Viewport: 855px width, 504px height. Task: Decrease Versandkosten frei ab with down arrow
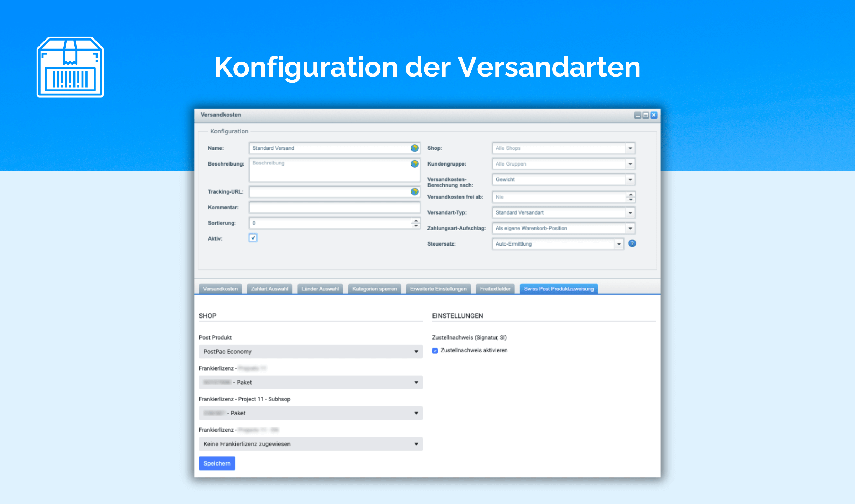(631, 199)
